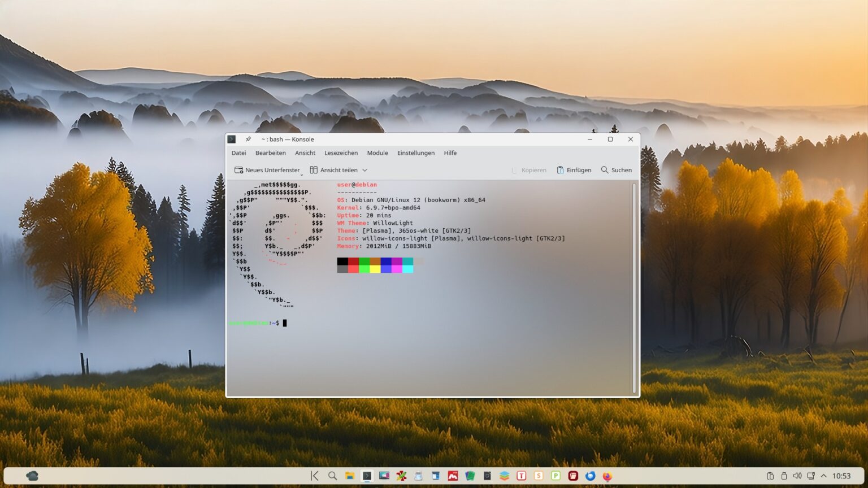
Task: Open the Datei menu
Action: coord(238,153)
